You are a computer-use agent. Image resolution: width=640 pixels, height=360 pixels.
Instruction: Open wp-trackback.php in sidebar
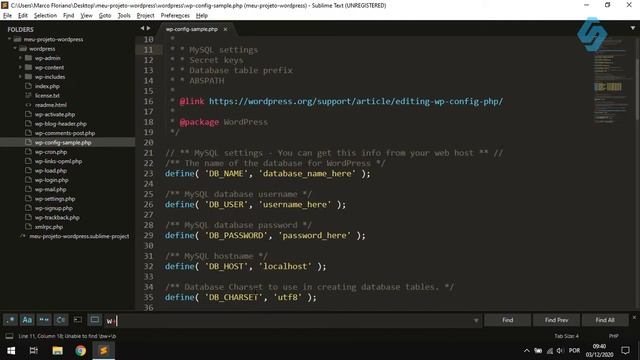click(57, 218)
